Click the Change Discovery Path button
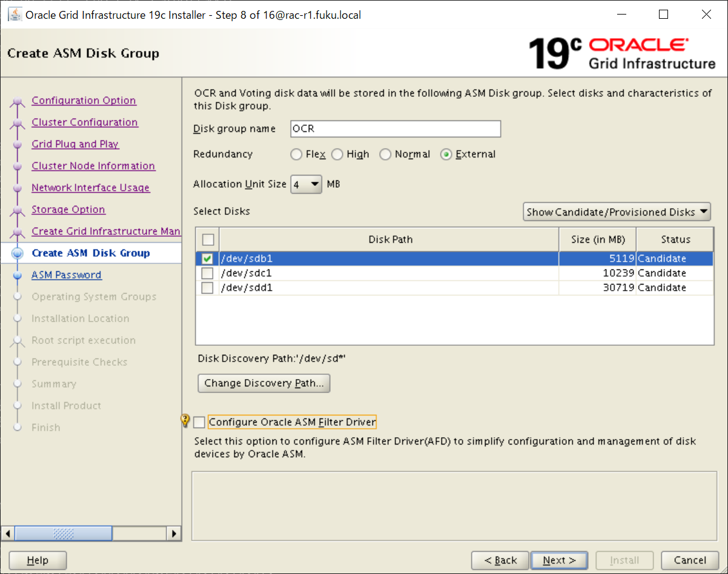728x574 pixels. coord(264,383)
